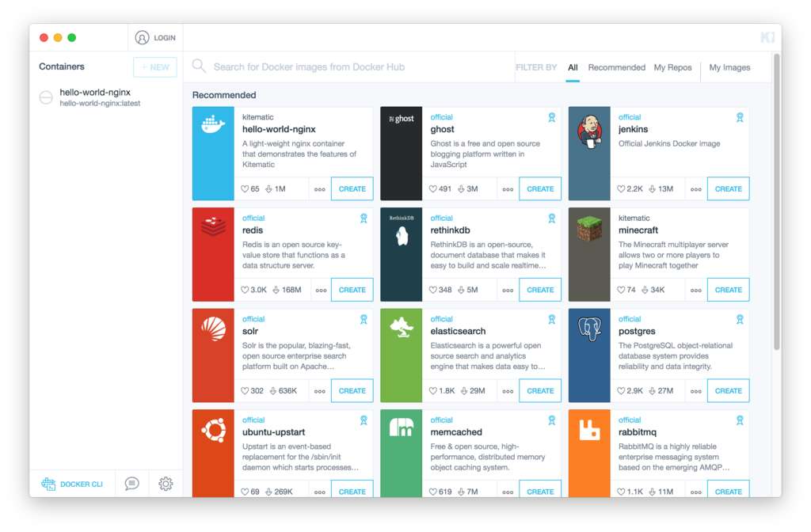The width and height of the screenshot is (811, 532).
Task: Create a rabbitmq container
Action: click(729, 490)
